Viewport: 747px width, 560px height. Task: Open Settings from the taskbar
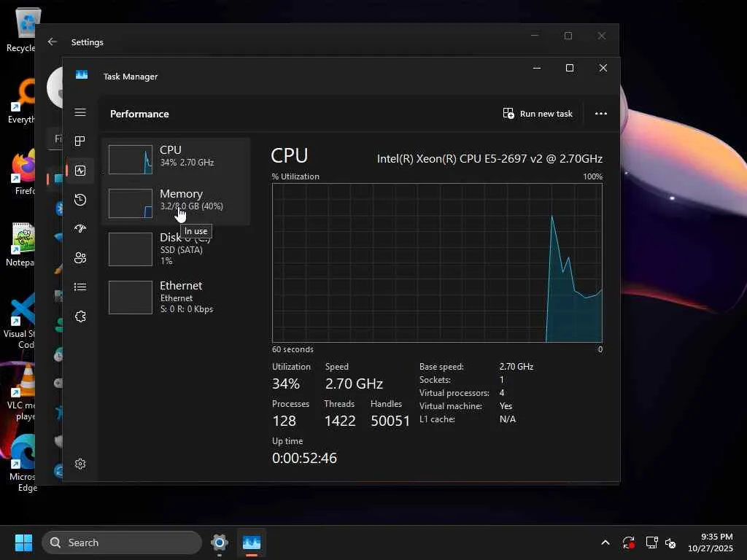219,542
